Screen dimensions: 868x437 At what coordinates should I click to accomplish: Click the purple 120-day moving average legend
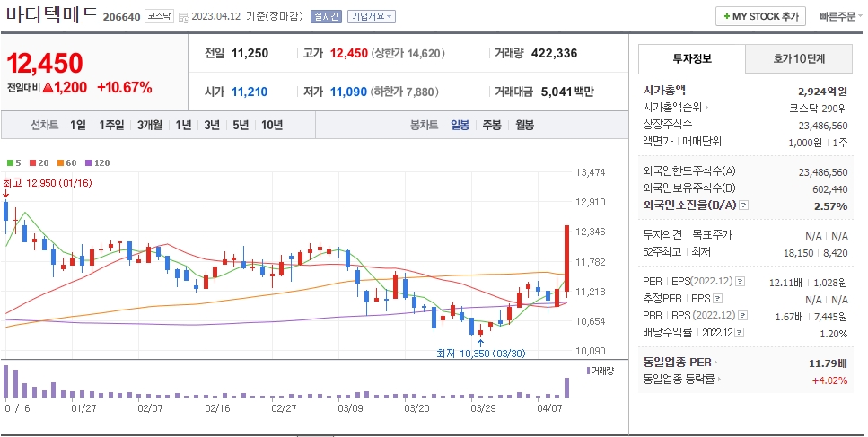click(x=98, y=162)
